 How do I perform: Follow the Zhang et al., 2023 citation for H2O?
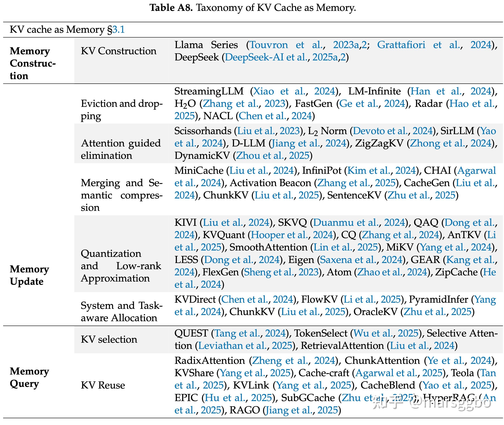tap(244, 104)
